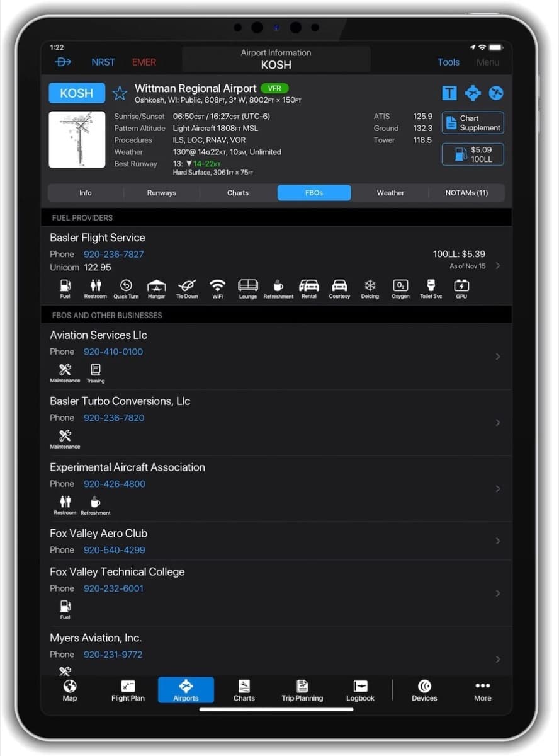Screen dimensions: 559x756
Task: Tap the Tie Down service icon
Action: [187, 289]
